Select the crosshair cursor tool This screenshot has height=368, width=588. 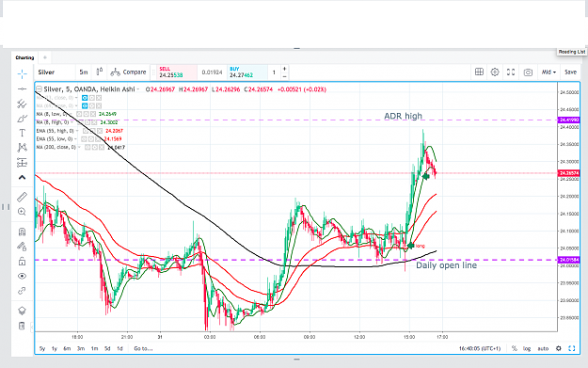click(x=23, y=74)
